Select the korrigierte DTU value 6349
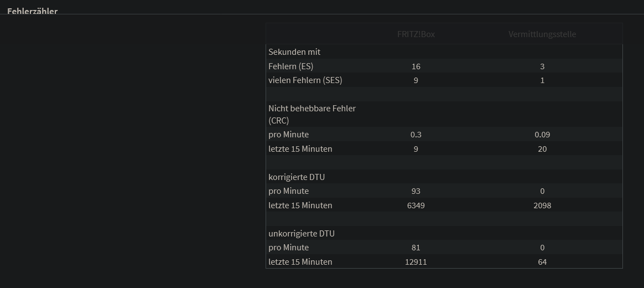 click(x=416, y=205)
